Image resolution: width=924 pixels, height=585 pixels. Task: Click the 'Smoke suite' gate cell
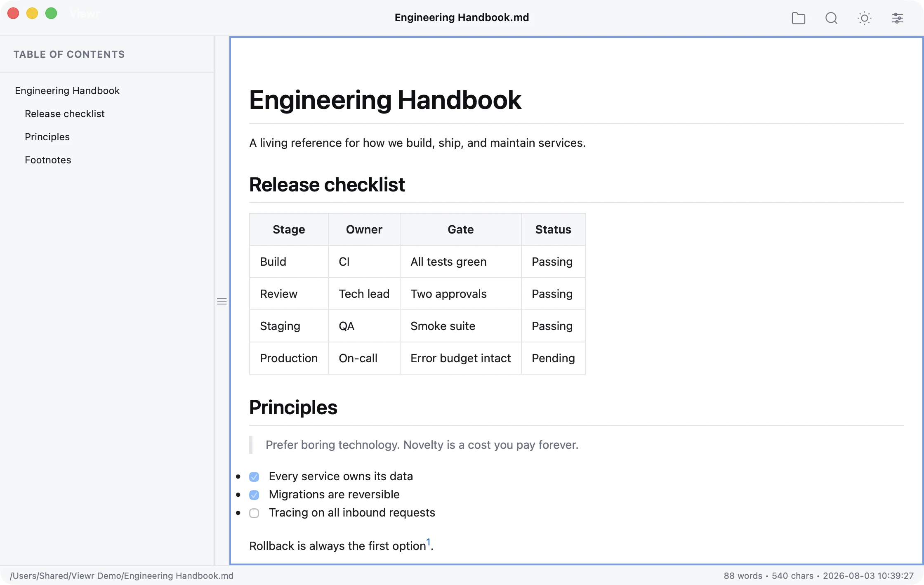[461, 326]
